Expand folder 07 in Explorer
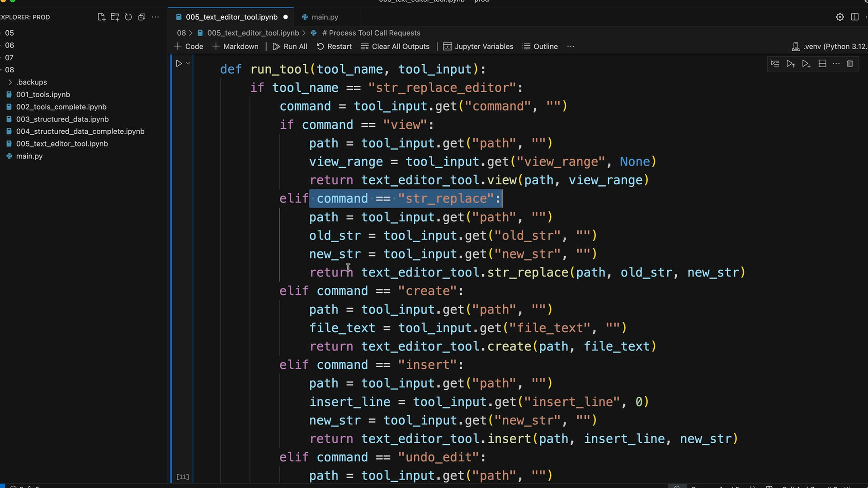 click(x=9, y=57)
